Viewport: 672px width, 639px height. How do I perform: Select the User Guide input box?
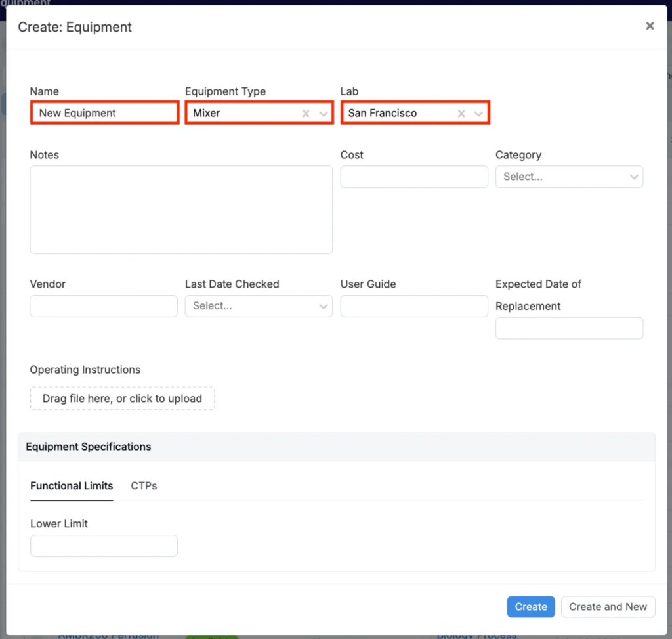coord(414,306)
